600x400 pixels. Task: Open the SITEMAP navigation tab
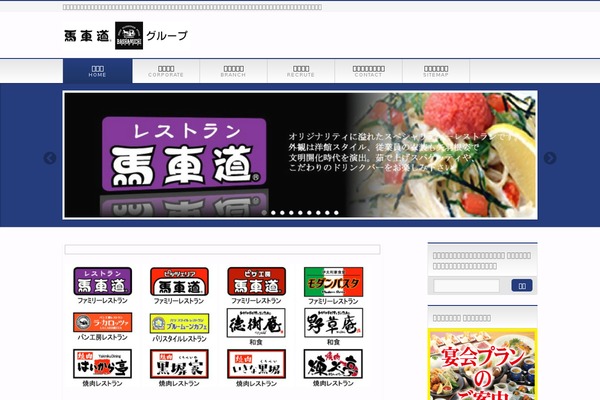(436, 71)
